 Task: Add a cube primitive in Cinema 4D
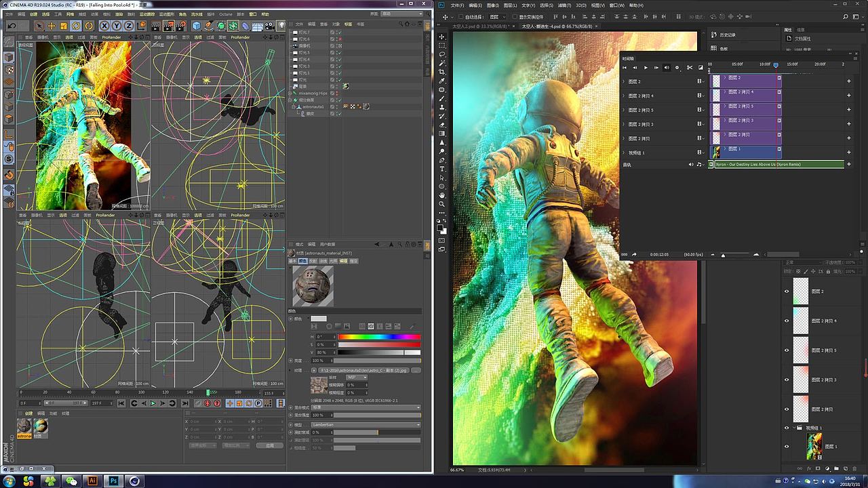(x=197, y=26)
